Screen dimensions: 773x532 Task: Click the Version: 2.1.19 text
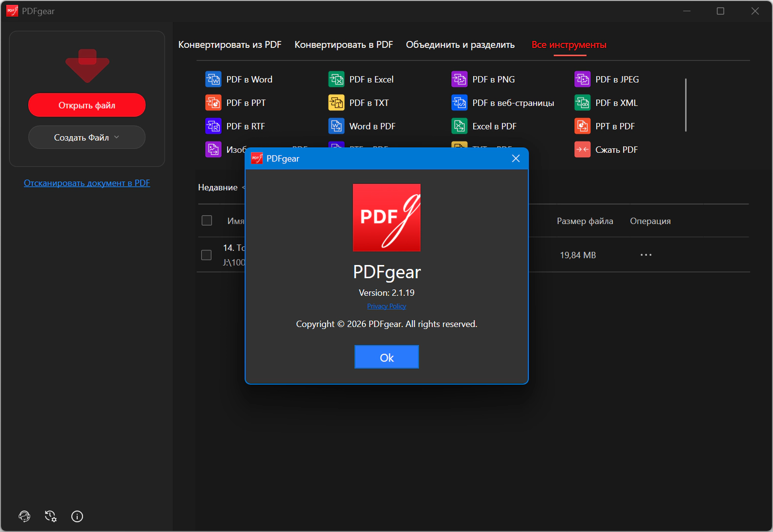point(387,293)
